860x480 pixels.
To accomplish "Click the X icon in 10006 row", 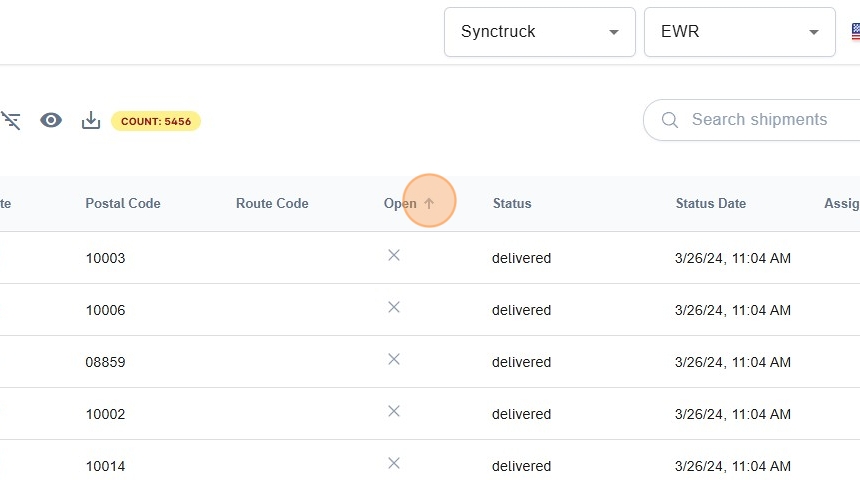I will [394, 307].
